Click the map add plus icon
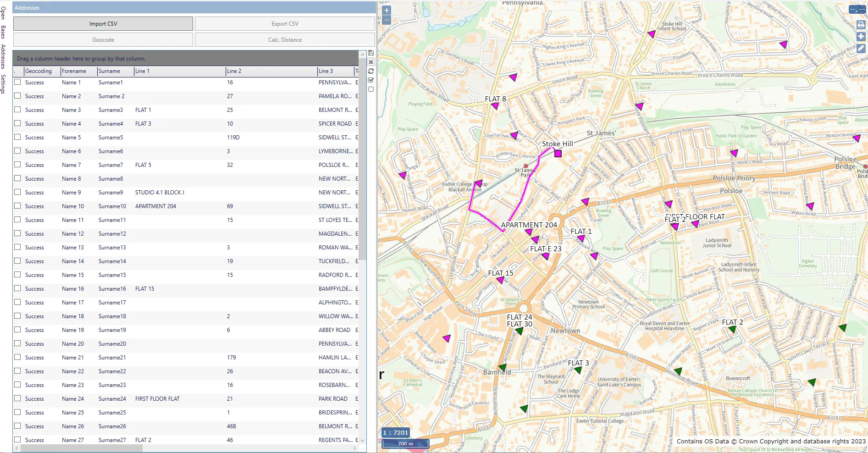This screenshot has height=453, width=868. 861,36
